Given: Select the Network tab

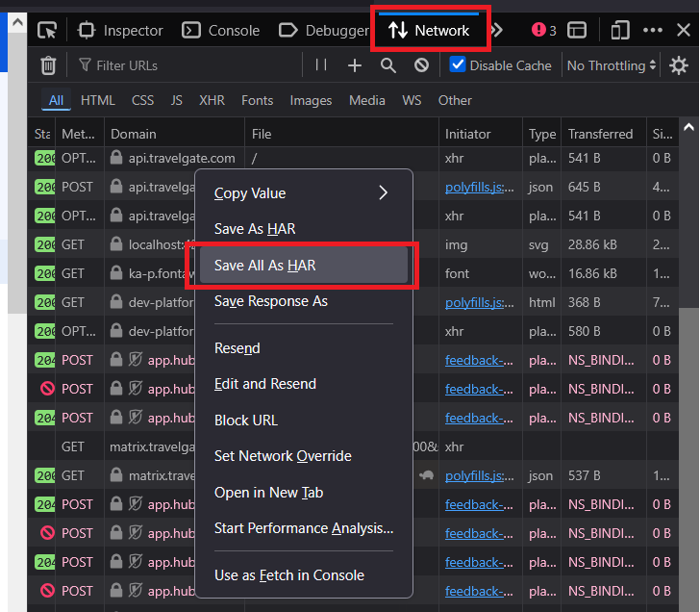Looking at the screenshot, I should pos(429,31).
